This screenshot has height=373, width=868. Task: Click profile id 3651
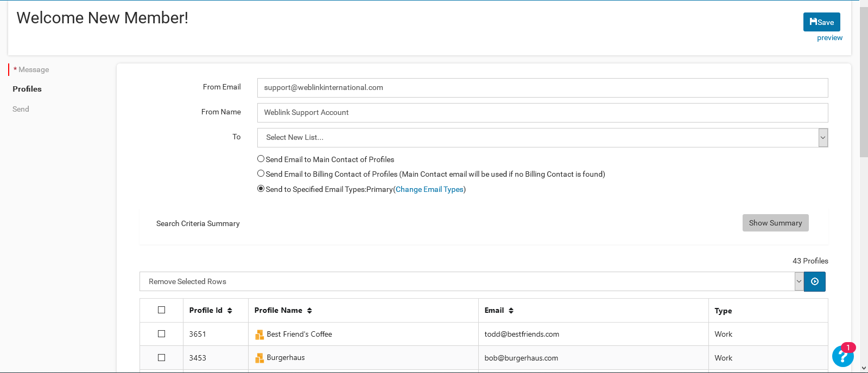[198, 335]
